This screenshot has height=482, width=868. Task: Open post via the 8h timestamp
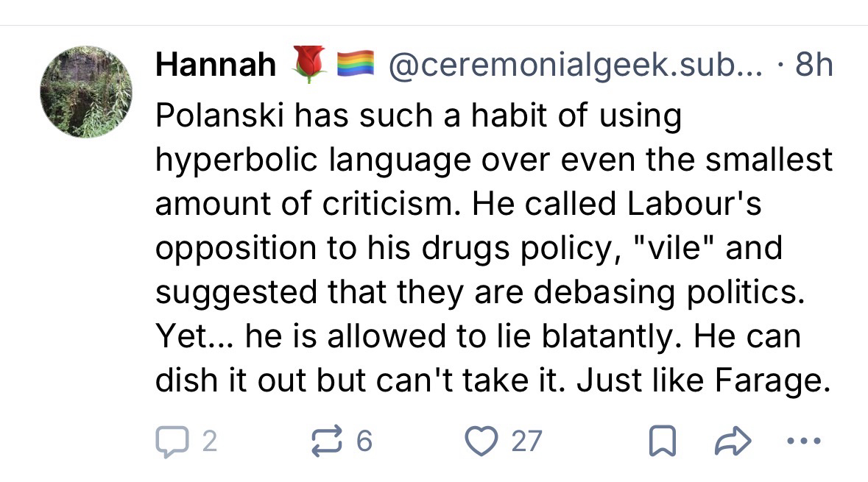(x=814, y=66)
